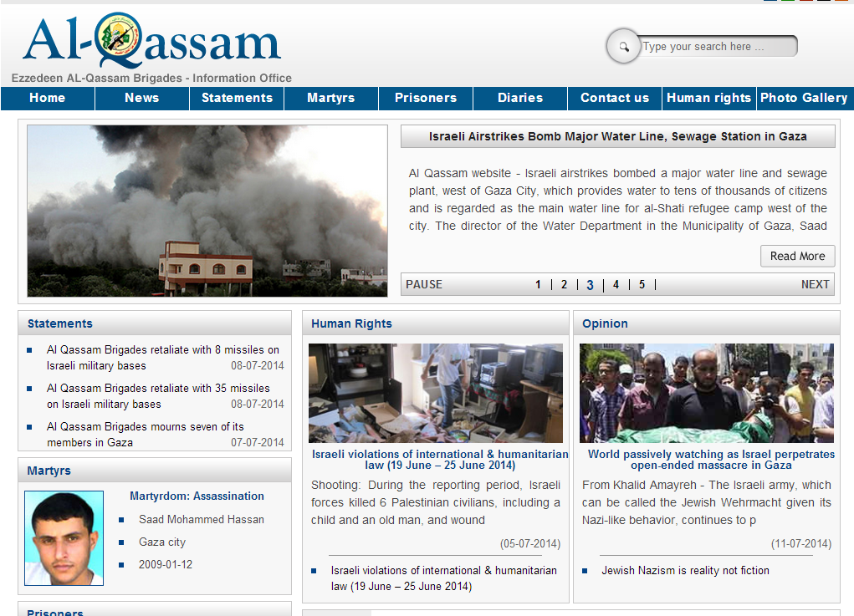This screenshot has height=616, width=854.
Task: Select Martyrs in the navigation bar
Action: click(x=331, y=98)
